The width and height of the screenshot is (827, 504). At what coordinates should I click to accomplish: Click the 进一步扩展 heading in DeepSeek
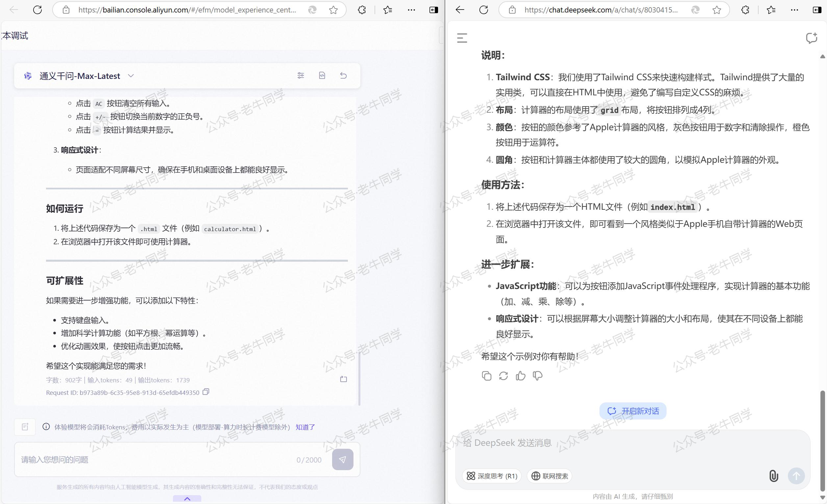(x=507, y=264)
